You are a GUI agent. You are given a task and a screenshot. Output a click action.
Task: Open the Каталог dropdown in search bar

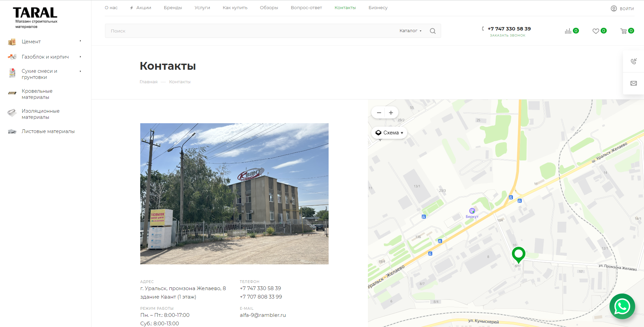(410, 31)
